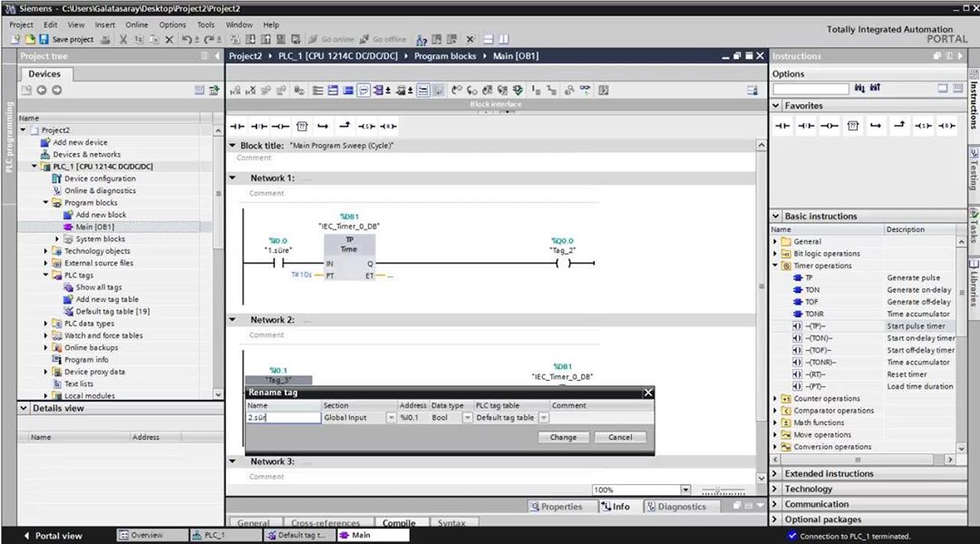Click Change button in Rename tag dialog
The width and height of the screenshot is (980, 544).
pos(563,437)
